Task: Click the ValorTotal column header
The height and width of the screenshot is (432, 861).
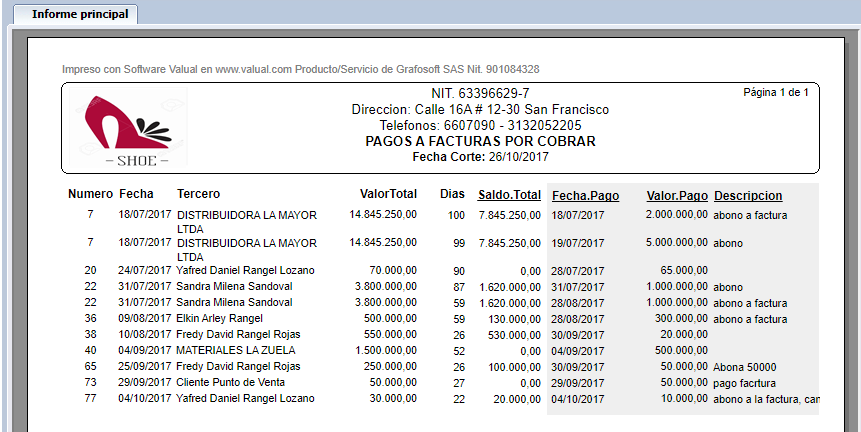Action: coord(388,194)
